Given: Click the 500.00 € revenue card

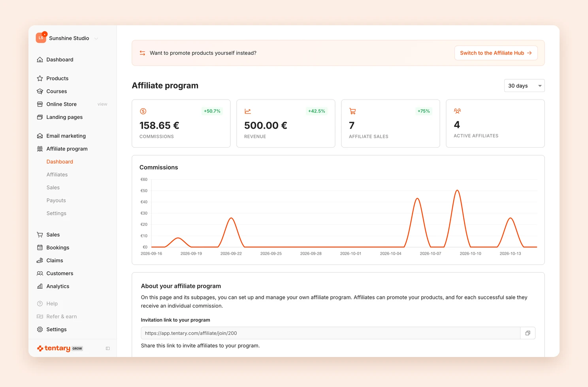Looking at the screenshot, I should [x=286, y=124].
